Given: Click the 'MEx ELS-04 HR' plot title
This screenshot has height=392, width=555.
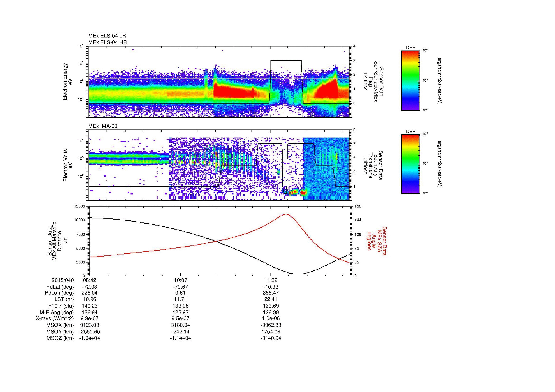Looking at the screenshot, I should [x=107, y=42].
